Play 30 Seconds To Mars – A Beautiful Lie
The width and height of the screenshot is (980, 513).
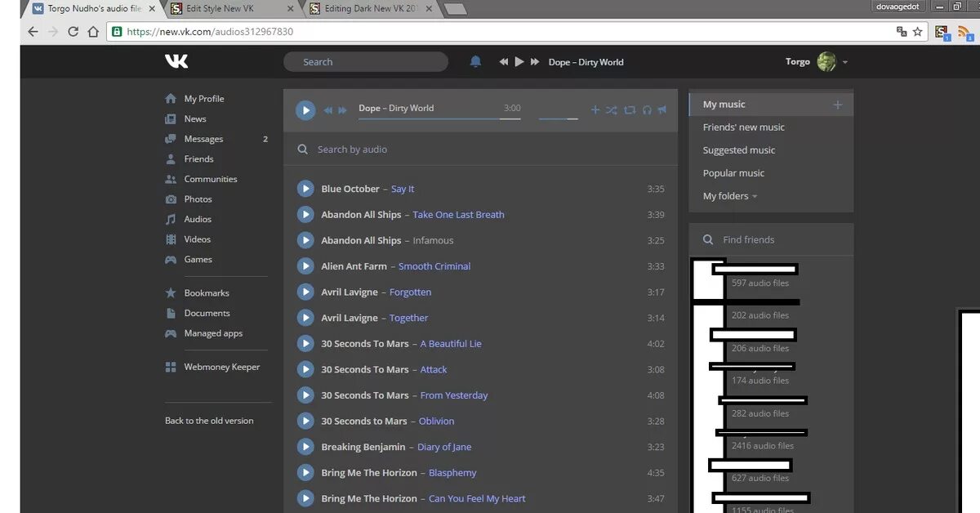tap(305, 344)
